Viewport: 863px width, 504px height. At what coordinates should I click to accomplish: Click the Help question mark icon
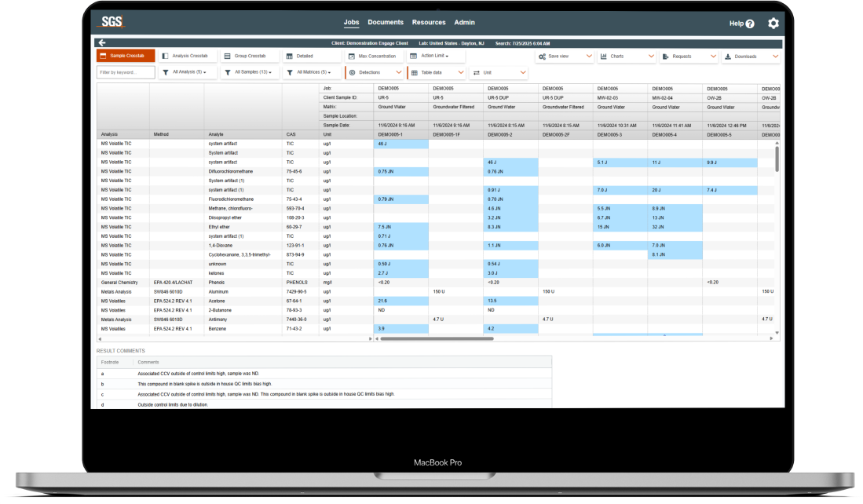[749, 24]
